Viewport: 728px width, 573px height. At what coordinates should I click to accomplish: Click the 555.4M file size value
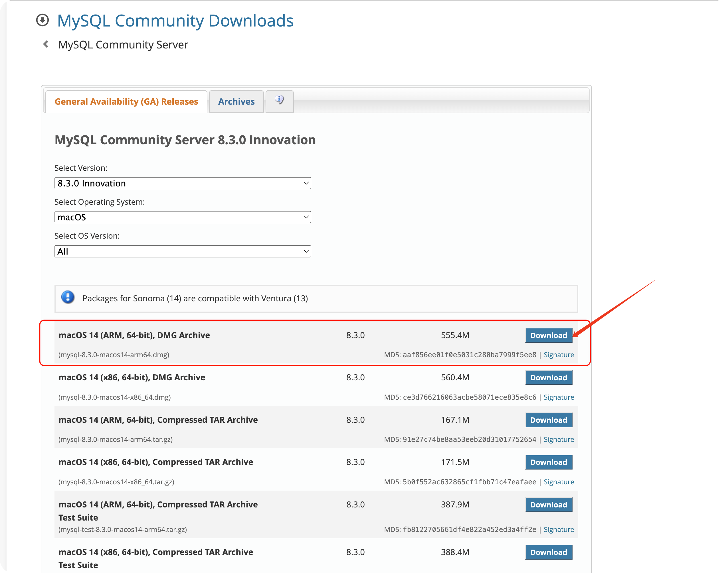[455, 335]
